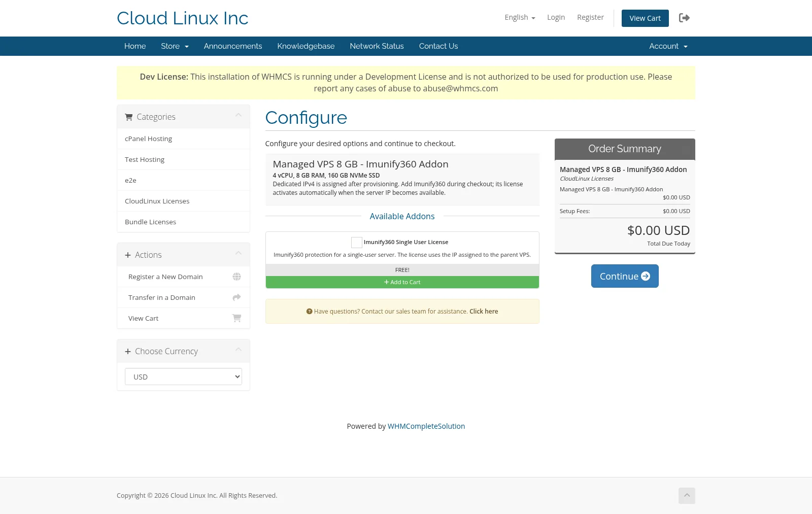Screen dimensions: 812x514
Task: Open Network Status page
Action: click(377, 46)
